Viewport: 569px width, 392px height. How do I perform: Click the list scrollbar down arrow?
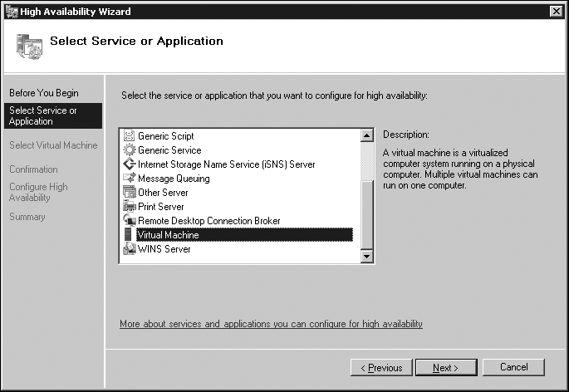pos(367,257)
